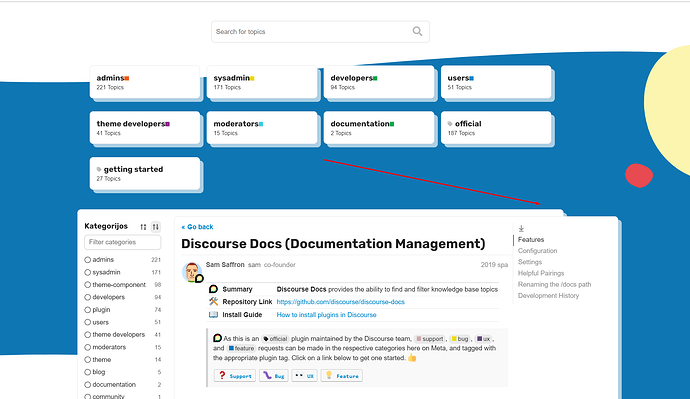The width and height of the screenshot is (690, 399).
Task: Select the admins category radio
Action: point(88,260)
